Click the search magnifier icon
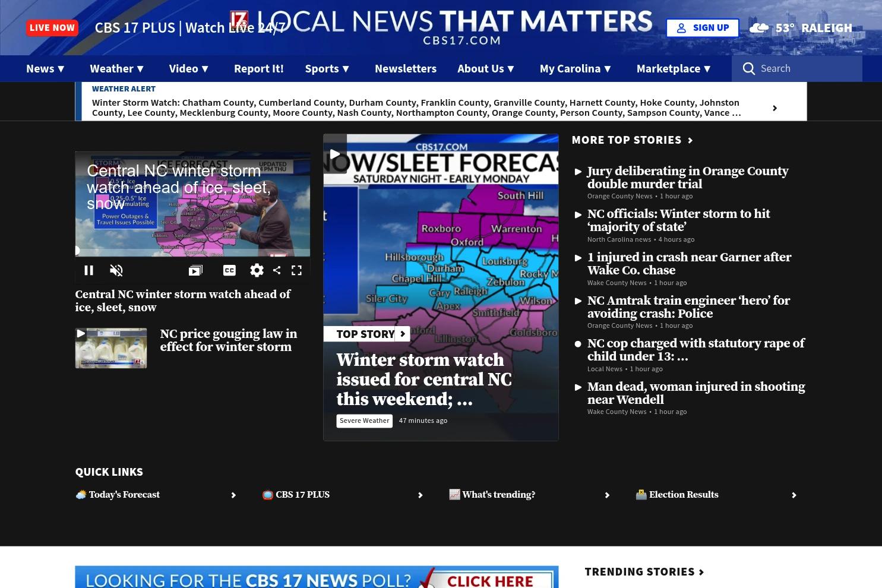 coord(749,68)
